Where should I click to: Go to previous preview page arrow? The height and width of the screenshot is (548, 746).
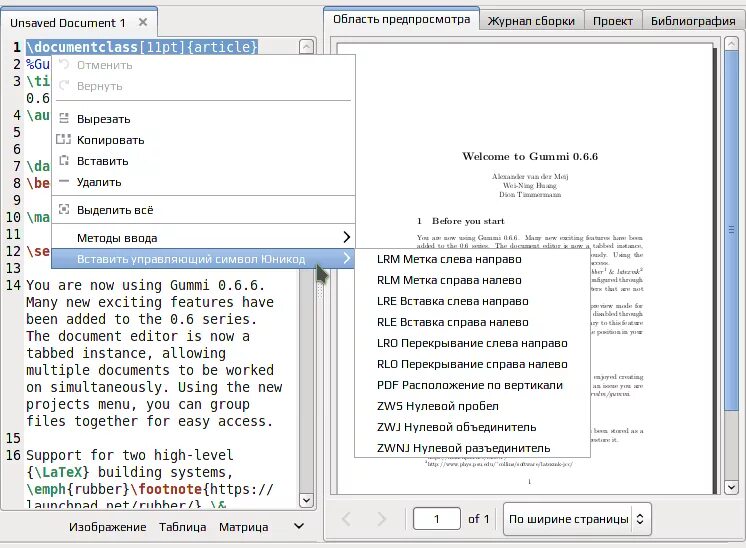346,519
